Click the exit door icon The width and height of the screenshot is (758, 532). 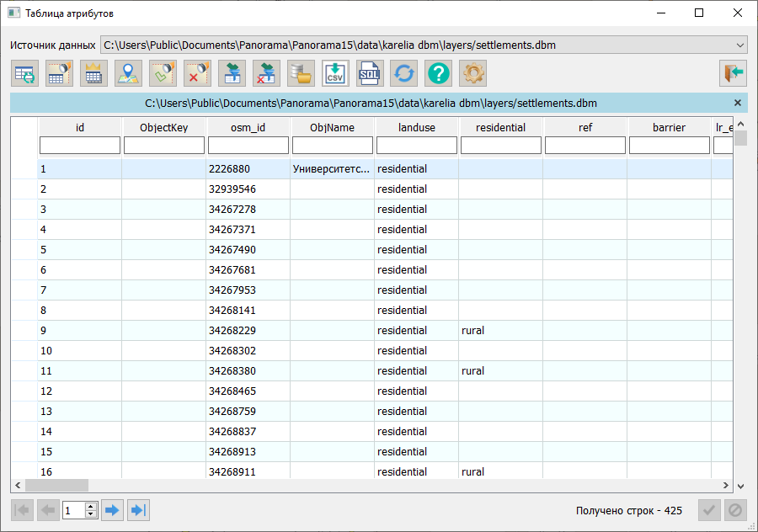pos(733,74)
